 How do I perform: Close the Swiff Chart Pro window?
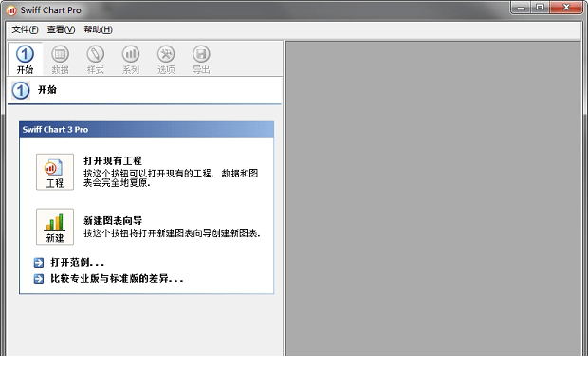point(566,8)
